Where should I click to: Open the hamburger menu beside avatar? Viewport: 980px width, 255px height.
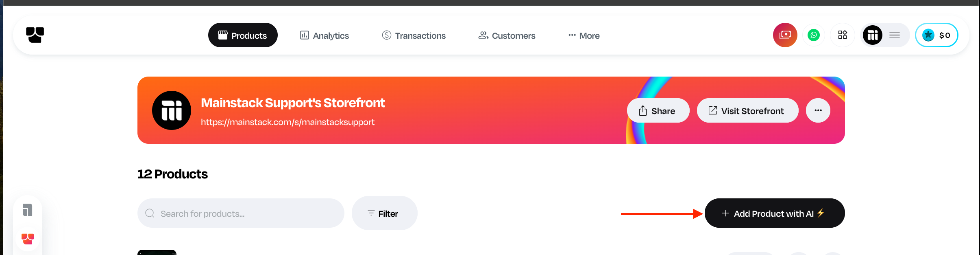coord(895,35)
